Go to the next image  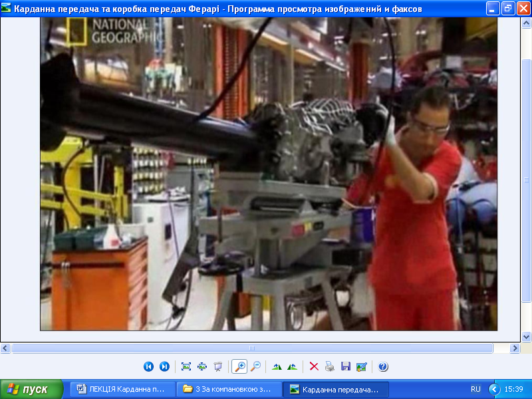tap(164, 366)
